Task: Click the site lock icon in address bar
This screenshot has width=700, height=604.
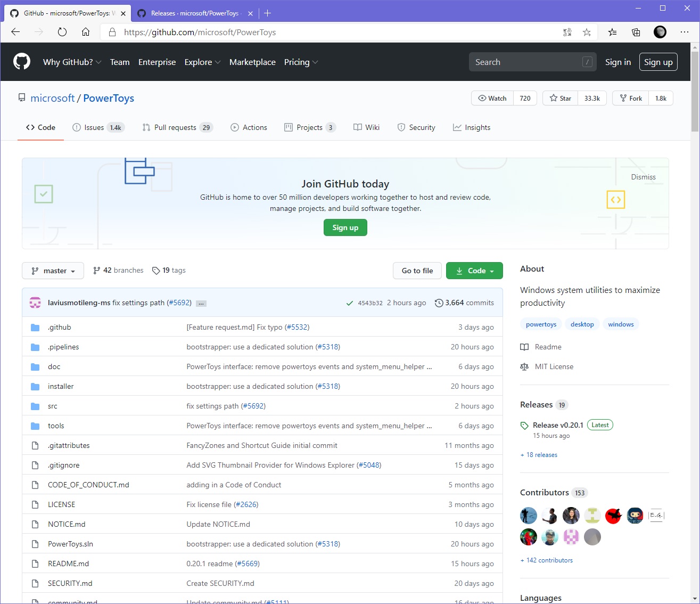Action: pos(112,32)
